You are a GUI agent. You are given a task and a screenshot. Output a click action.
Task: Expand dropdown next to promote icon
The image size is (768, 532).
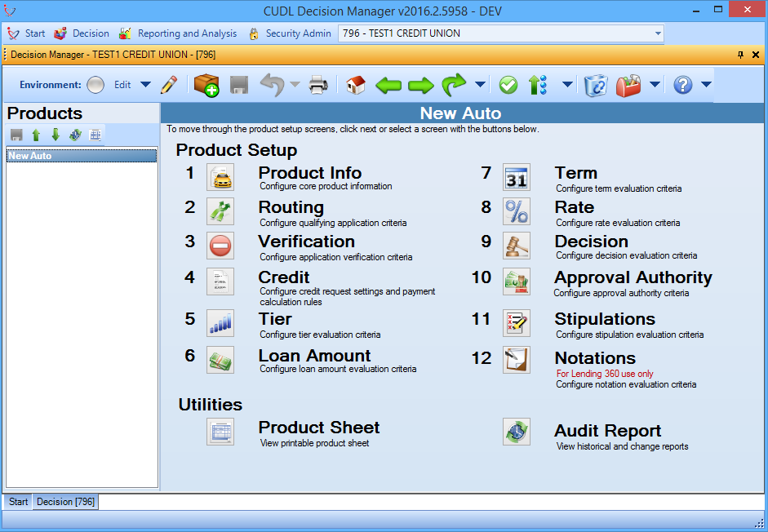point(567,85)
